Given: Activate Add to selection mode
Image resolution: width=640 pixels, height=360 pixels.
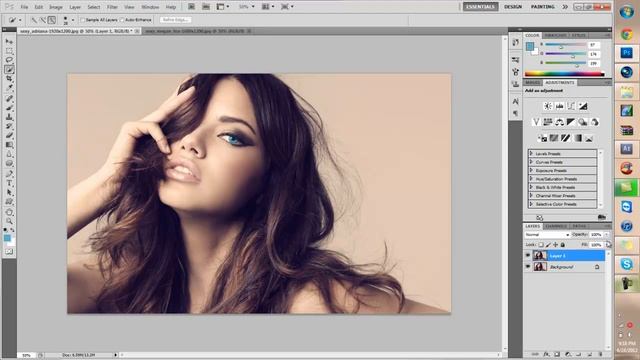Looking at the screenshot, I should [42, 20].
